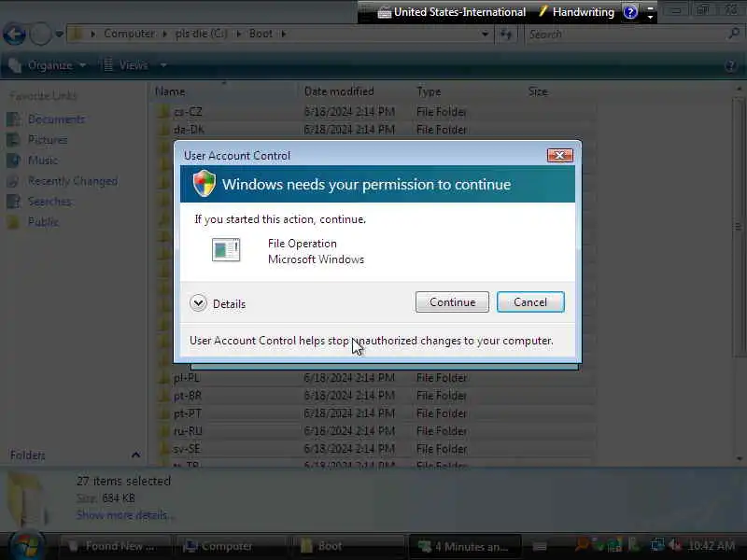Click the Back arrow in Explorer
This screenshot has height=560, width=747.
(x=14, y=35)
